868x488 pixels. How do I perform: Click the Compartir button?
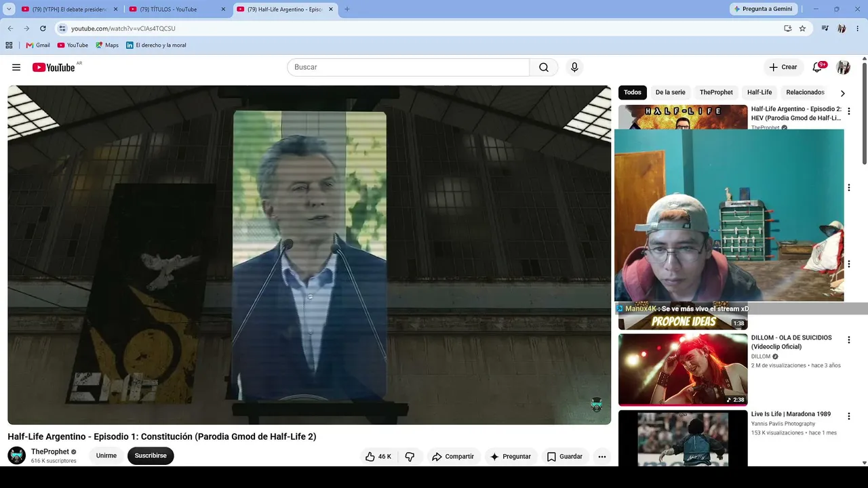(453, 456)
